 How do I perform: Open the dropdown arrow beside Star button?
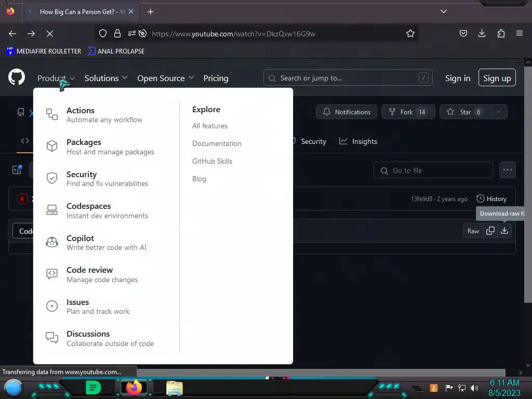tap(499, 112)
